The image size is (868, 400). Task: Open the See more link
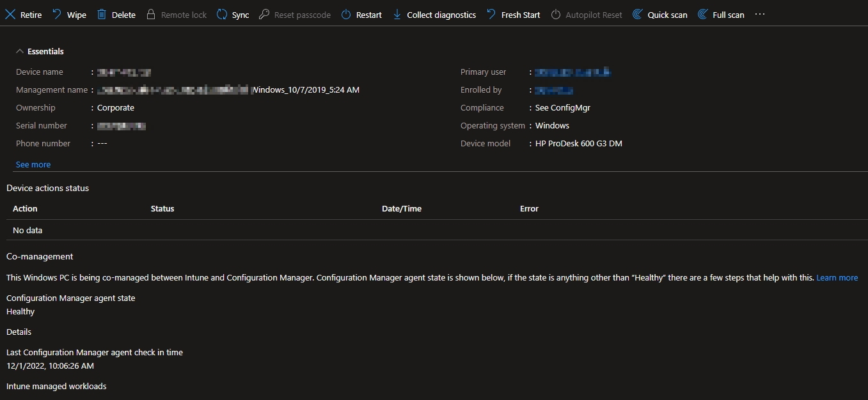pyautogui.click(x=33, y=164)
